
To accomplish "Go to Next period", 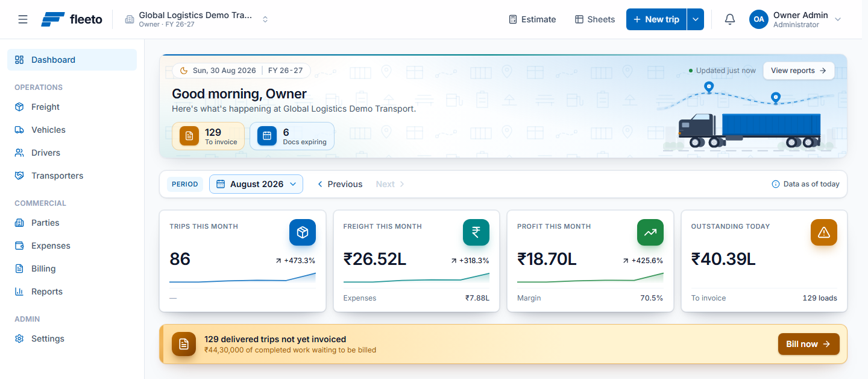I will click(x=390, y=184).
